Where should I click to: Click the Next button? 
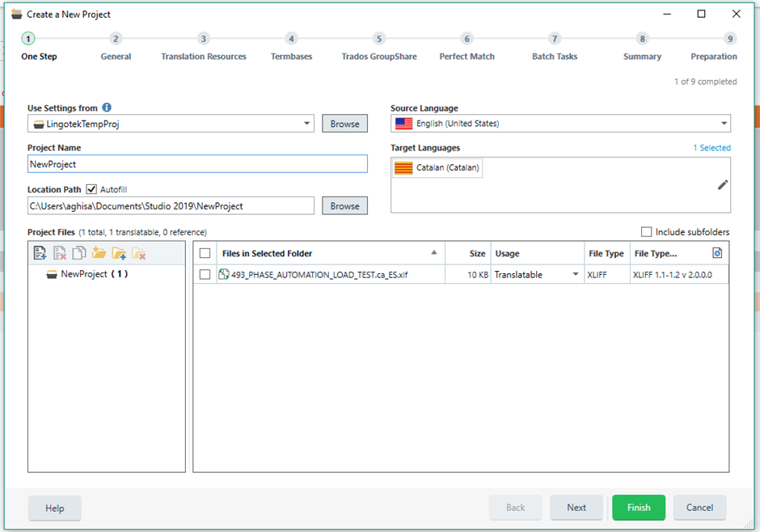pyautogui.click(x=576, y=507)
